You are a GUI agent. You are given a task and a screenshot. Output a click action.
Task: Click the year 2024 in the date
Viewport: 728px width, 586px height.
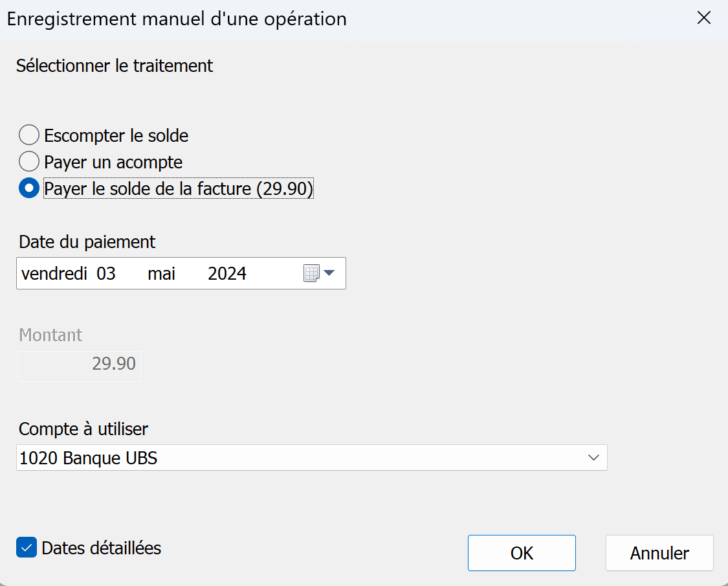coord(226,273)
